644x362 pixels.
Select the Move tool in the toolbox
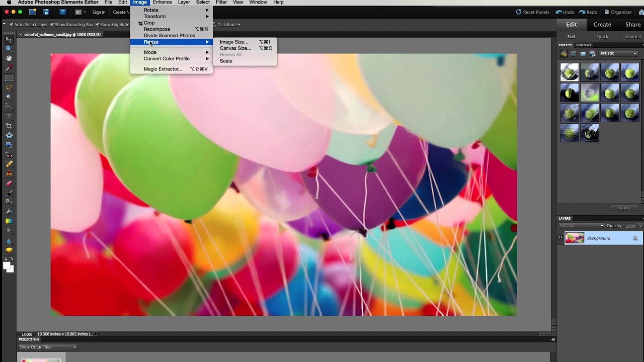pos(9,40)
